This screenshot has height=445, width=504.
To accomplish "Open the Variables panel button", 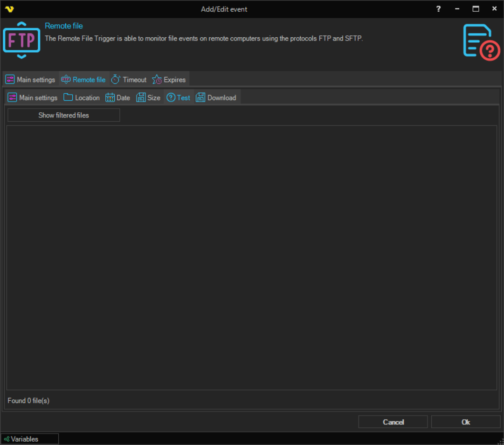I will point(30,439).
